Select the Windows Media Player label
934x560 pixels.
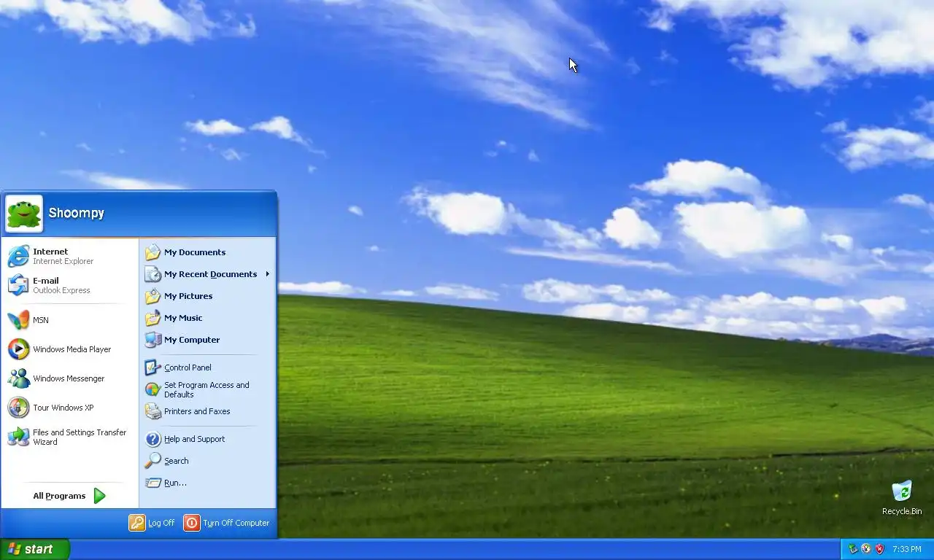[x=72, y=349]
